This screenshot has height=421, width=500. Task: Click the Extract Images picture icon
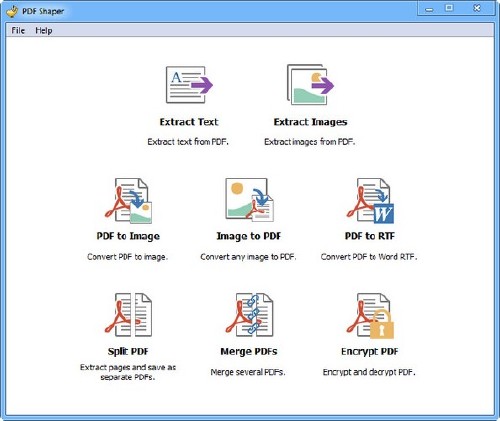[310, 85]
